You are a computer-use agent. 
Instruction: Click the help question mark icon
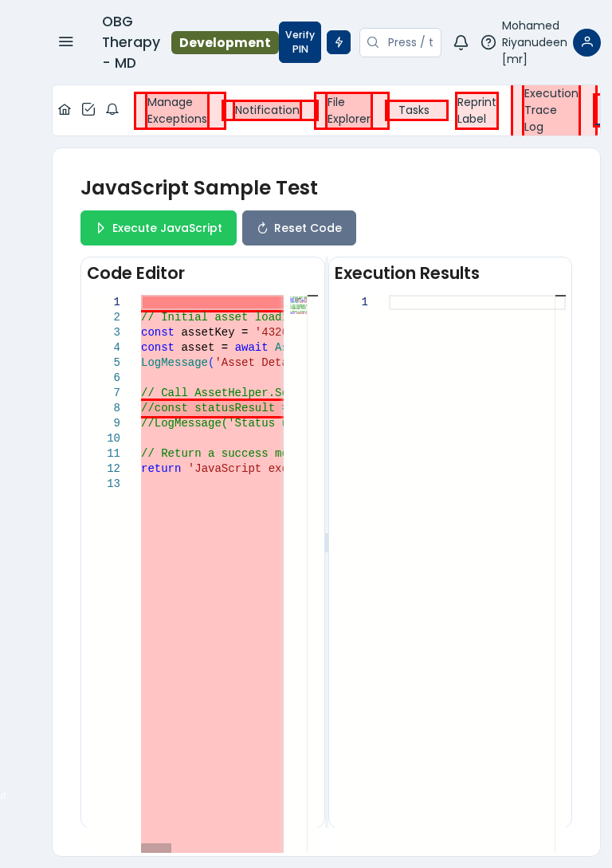pos(488,42)
